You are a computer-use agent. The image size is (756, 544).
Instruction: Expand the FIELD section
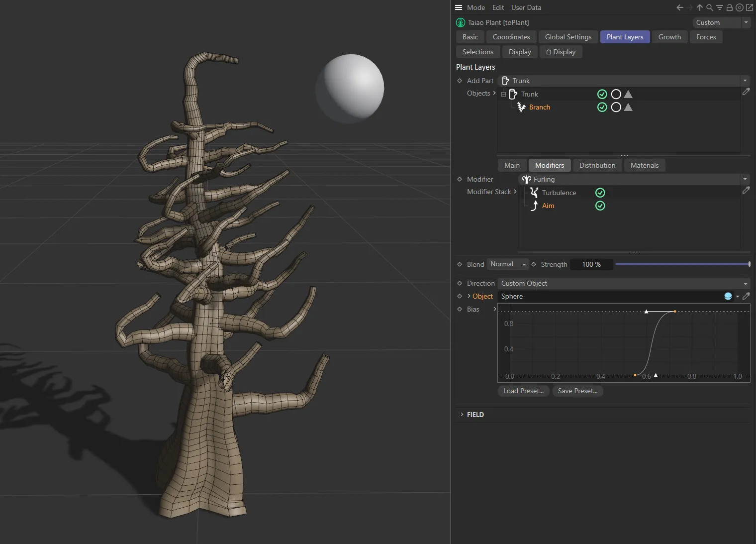click(x=476, y=414)
